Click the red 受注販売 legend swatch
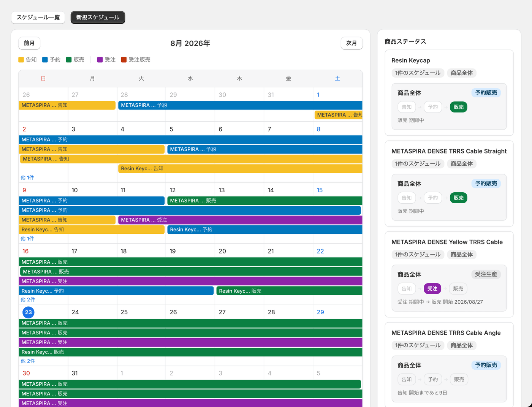 pyautogui.click(x=124, y=60)
